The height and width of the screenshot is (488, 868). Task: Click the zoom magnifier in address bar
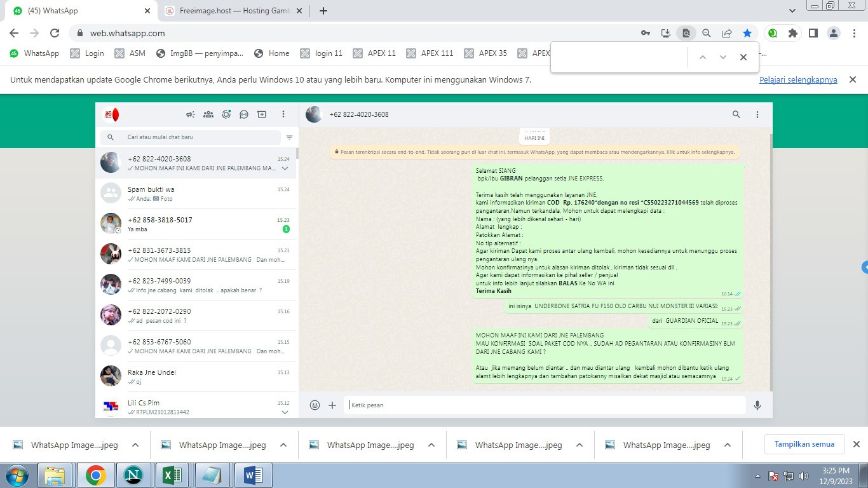tap(707, 33)
